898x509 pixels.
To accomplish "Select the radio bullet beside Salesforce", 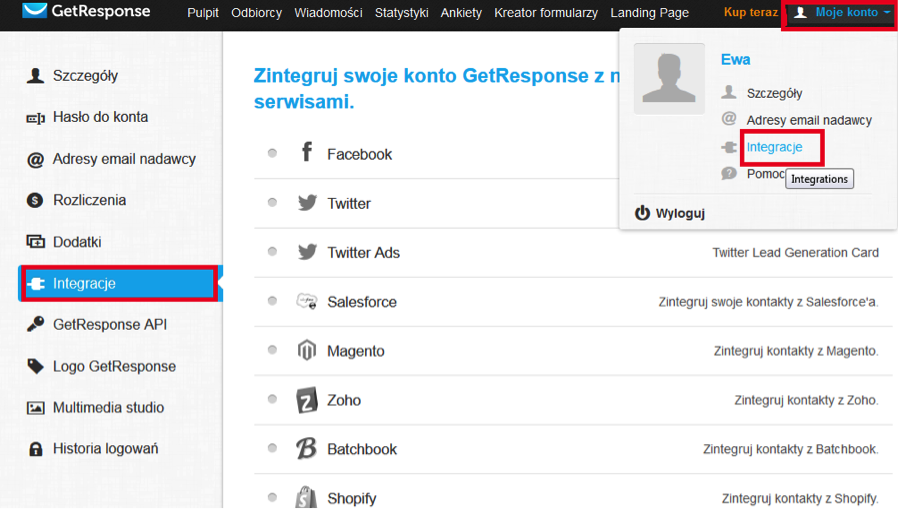I will click(273, 301).
